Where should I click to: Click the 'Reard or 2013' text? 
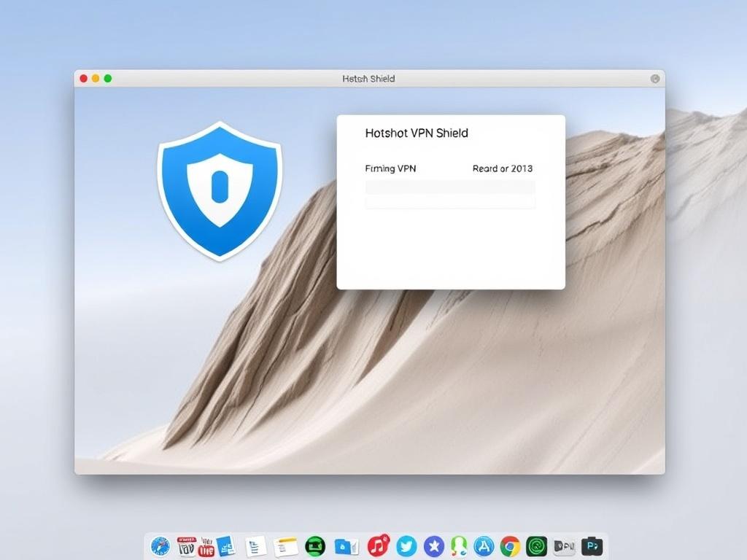tap(503, 168)
